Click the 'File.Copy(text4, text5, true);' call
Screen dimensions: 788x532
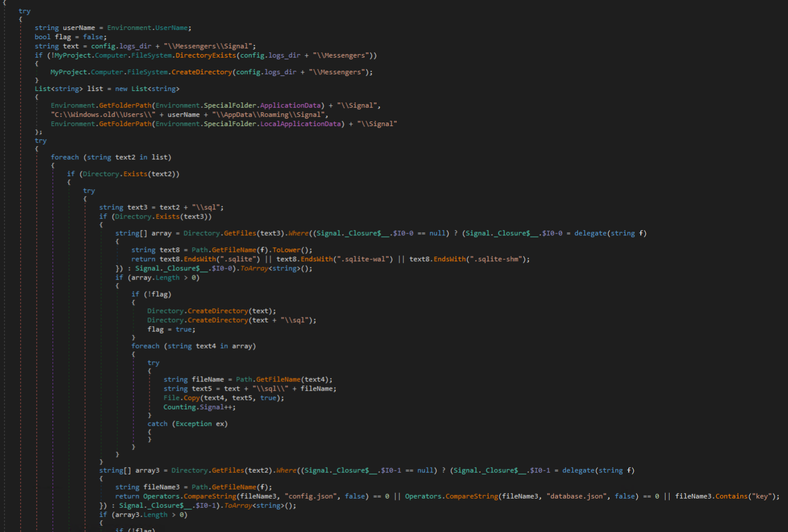(224, 397)
